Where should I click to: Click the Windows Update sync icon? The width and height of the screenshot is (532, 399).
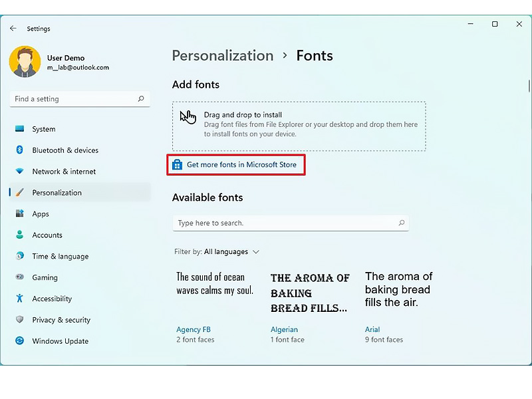pyautogui.click(x=20, y=340)
